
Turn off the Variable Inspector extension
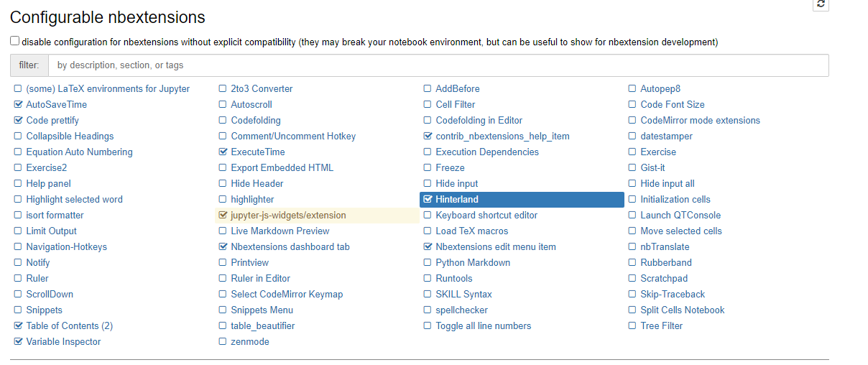pos(18,341)
